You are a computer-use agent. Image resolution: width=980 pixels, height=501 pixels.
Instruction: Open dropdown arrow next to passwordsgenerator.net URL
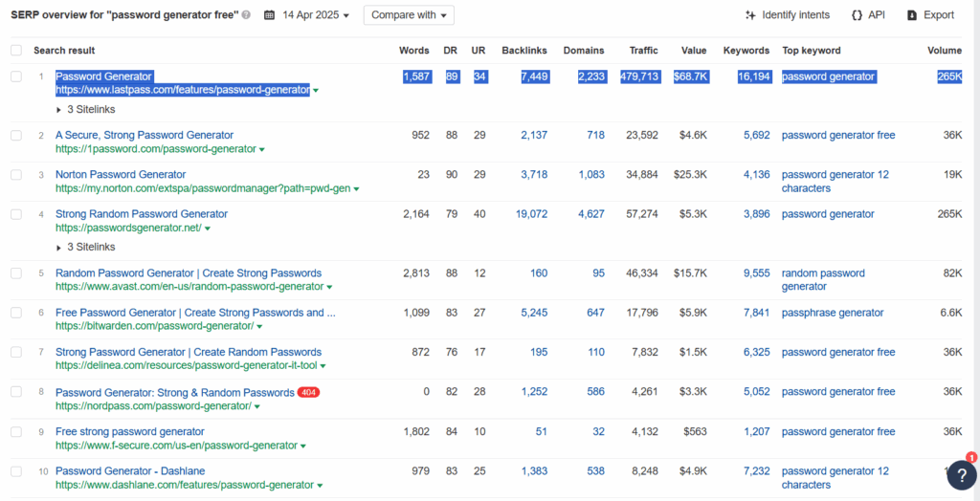pyautogui.click(x=208, y=229)
